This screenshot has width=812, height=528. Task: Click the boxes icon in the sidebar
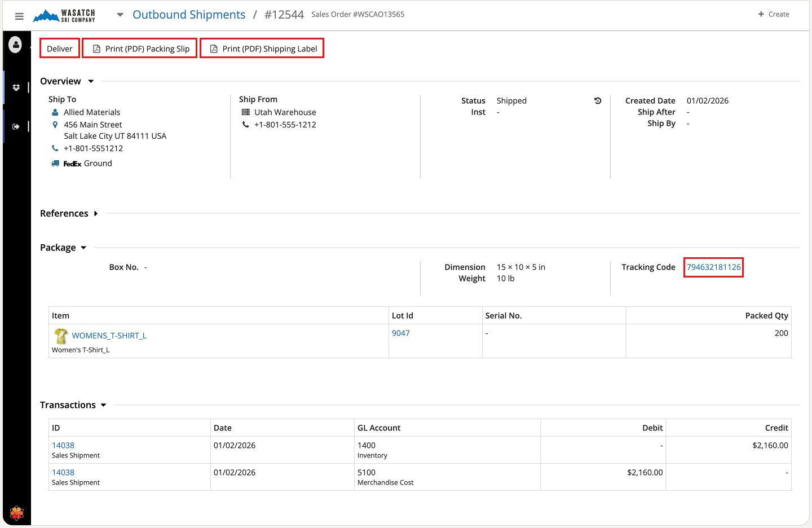coord(16,87)
